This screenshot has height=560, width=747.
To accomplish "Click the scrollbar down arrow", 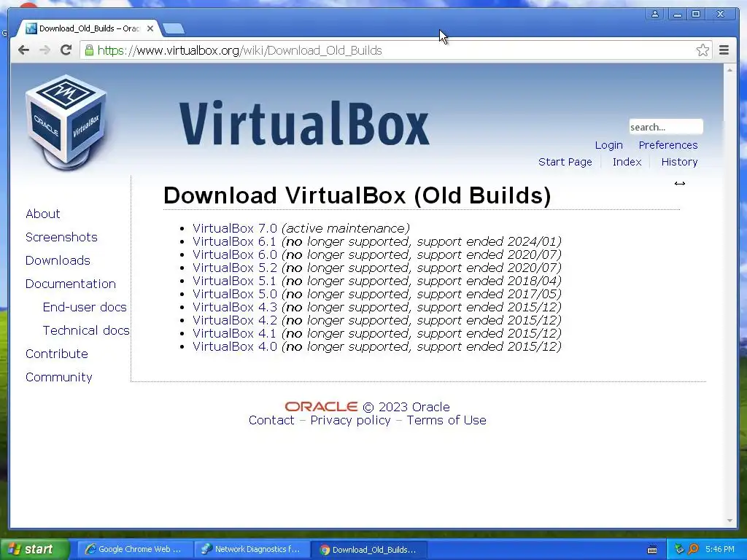I will pyautogui.click(x=729, y=521).
